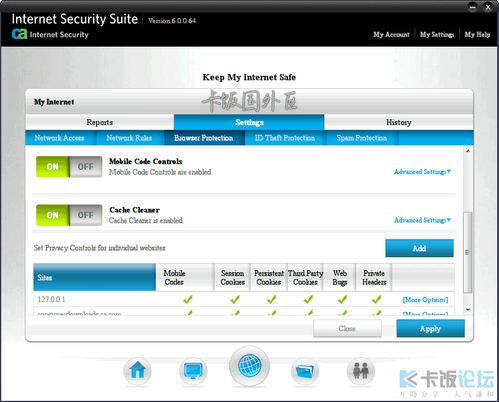499x402 pixels.
Task: Switch Cache Cleaner OFF
Action: click(x=86, y=215)
